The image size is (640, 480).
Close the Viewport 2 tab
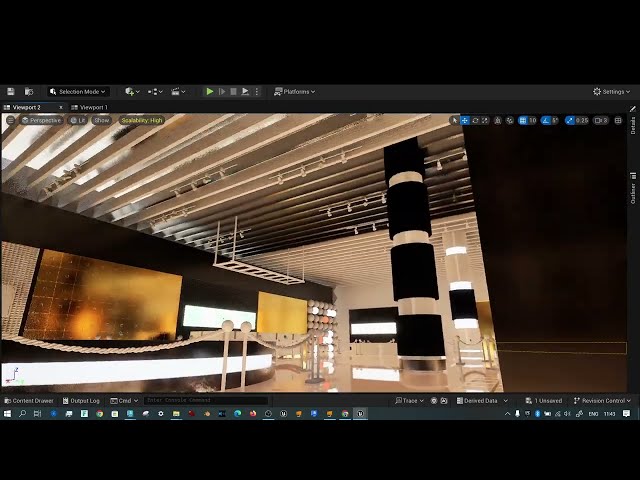[61, 107]
